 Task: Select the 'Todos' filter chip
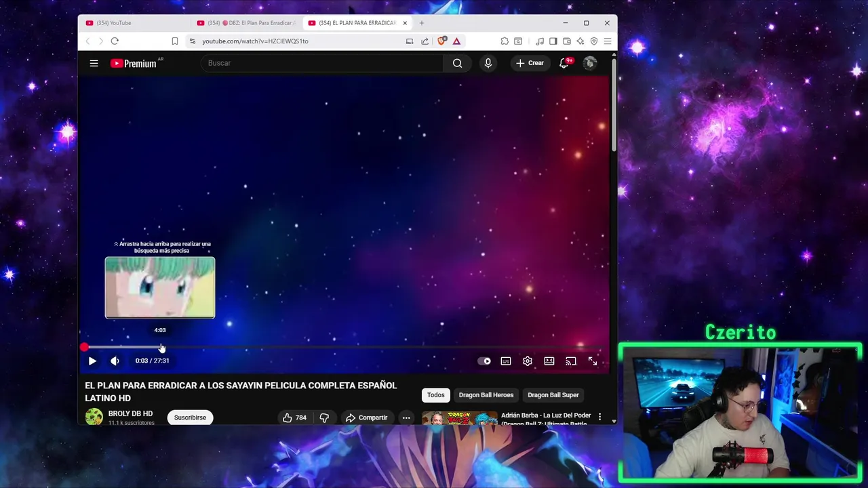(436, 395)
